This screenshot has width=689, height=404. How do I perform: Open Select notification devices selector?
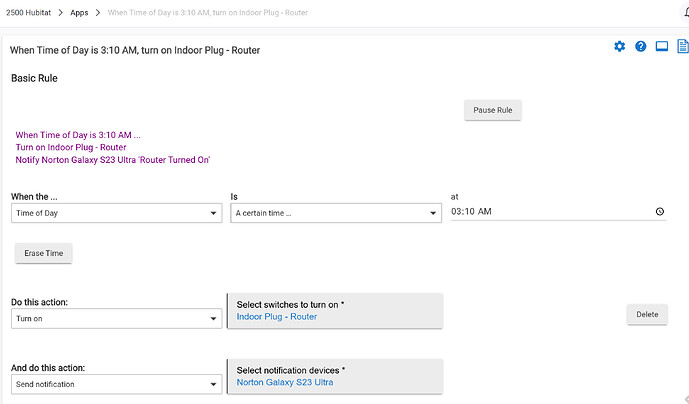click(x=335, y=376)
